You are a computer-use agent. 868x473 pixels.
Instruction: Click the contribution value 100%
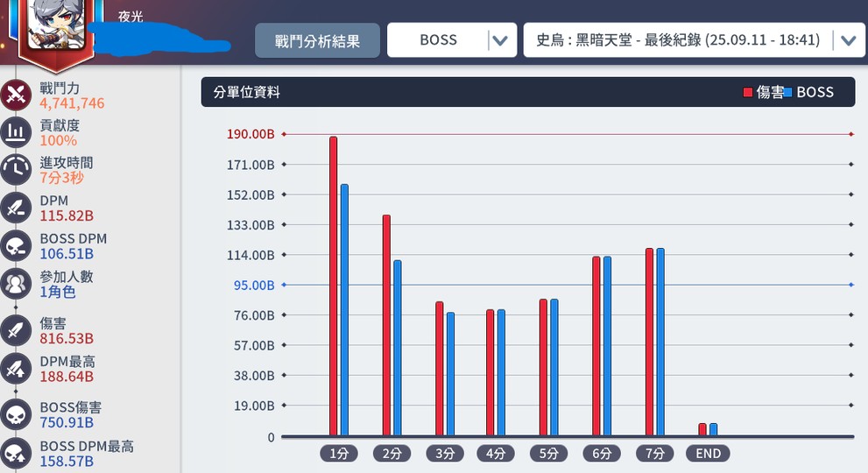pos(58,141)
